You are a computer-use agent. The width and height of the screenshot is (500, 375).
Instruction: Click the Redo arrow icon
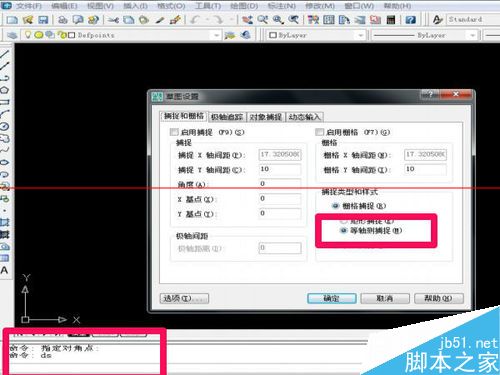tap(218, 20)
